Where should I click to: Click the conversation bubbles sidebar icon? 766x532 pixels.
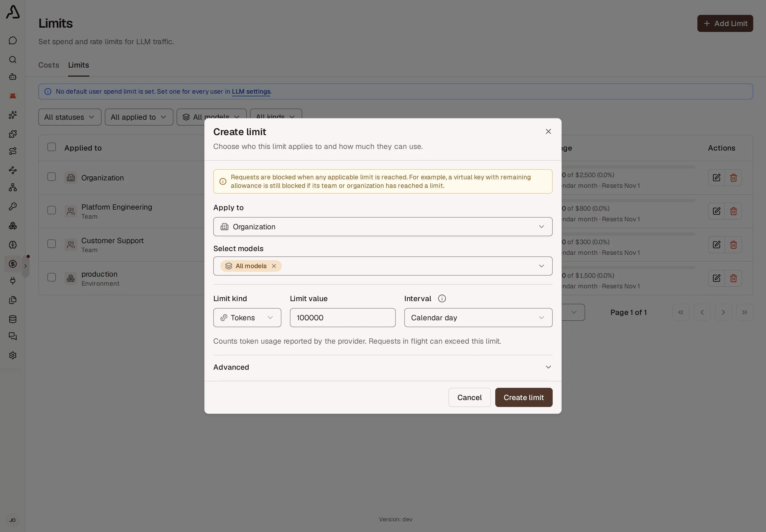click(x=13, y=336)
